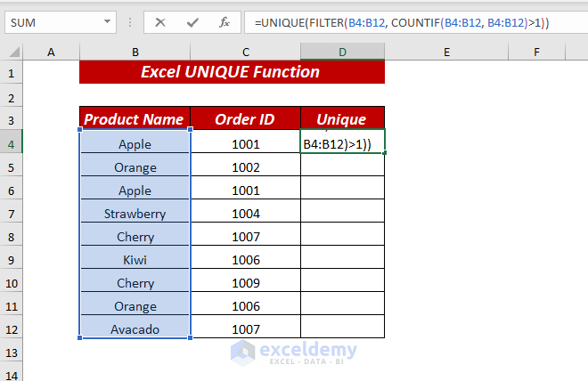Click inside the formula bar text
The height and width of the screenshot is (381, 588).
(402, 23)
